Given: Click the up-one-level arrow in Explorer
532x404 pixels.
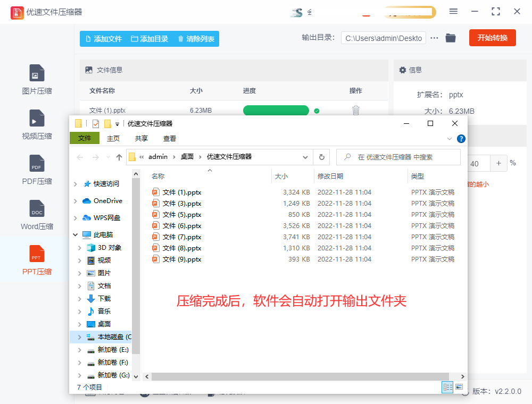Looking at the screenshot, I should (x=119, y=157).
